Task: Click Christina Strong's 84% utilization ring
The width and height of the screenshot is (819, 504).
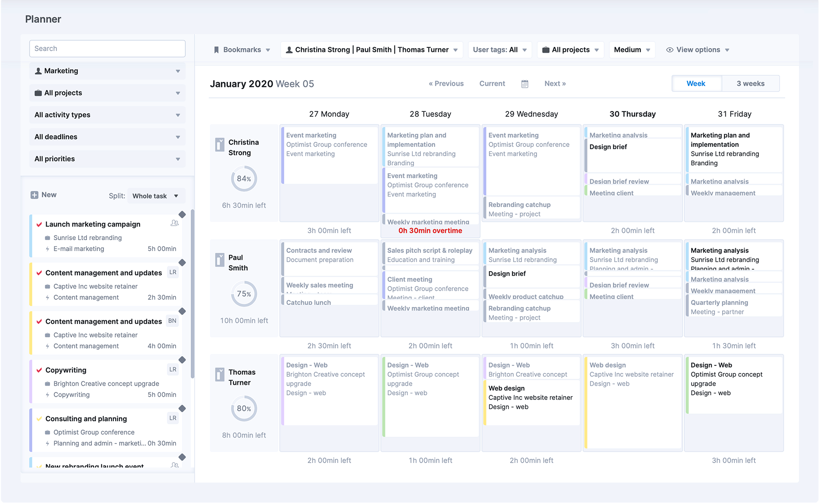Action: point(244,179)
